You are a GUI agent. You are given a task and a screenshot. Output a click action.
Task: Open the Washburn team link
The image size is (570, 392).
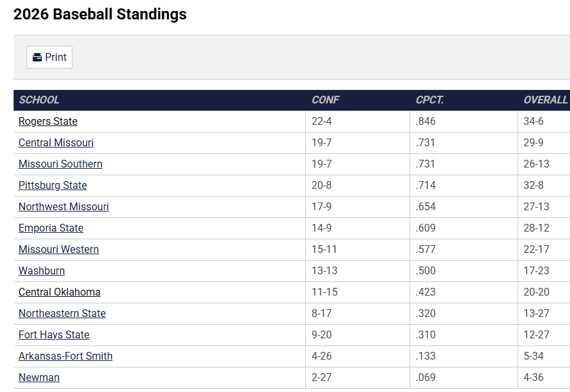tap(41, 271)
